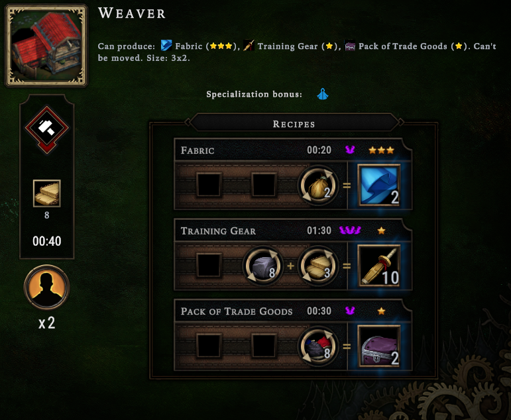This screenshot has height=420, width=511.
Task: Click the Pack of Trade Goods chest icon
Action: click(379, 346)
